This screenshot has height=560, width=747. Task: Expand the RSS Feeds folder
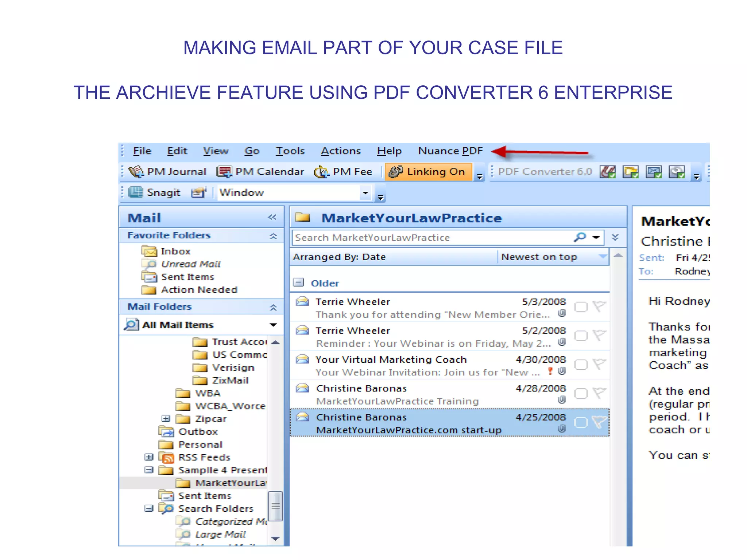pyautogui.click(x=149, y=457)
